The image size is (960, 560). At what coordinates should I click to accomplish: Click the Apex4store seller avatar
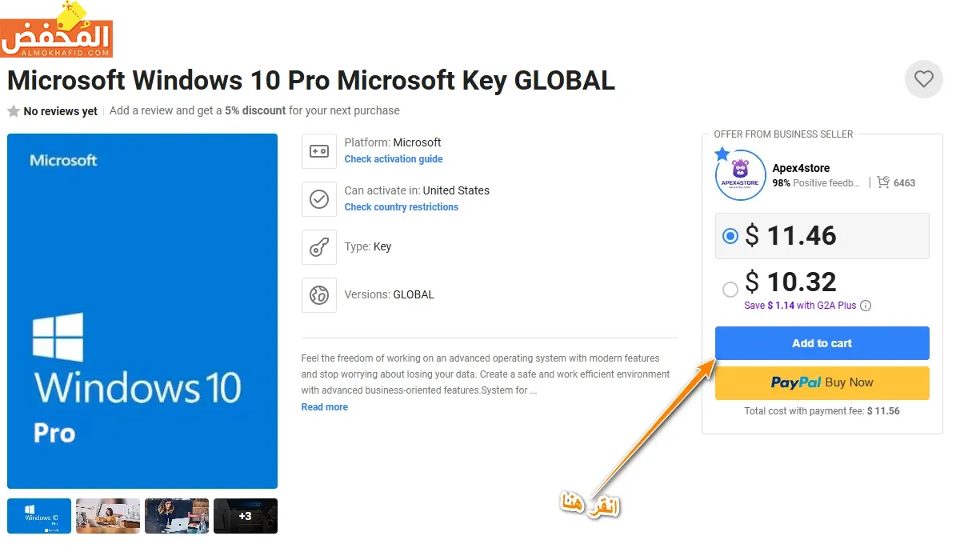[740, 175]
